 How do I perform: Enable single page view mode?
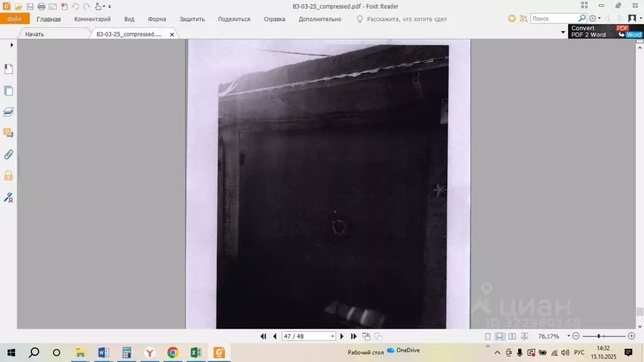point(487,336)
